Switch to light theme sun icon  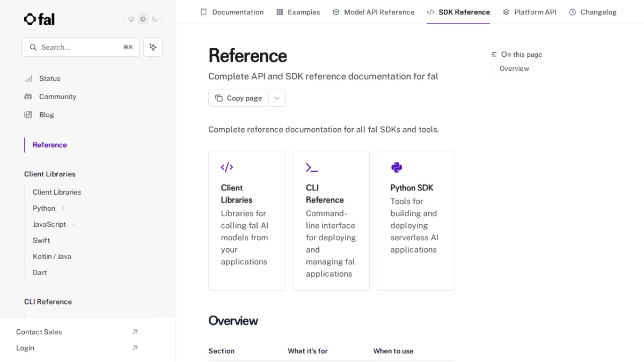143,19
